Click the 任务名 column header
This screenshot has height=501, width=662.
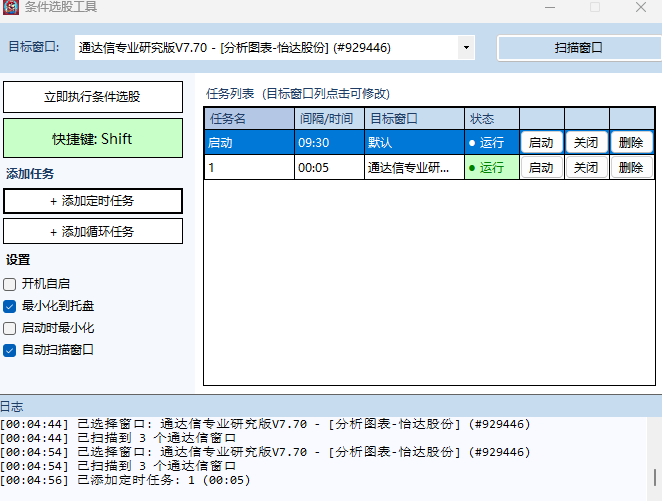pyautogui.click(x=249, y=119)
